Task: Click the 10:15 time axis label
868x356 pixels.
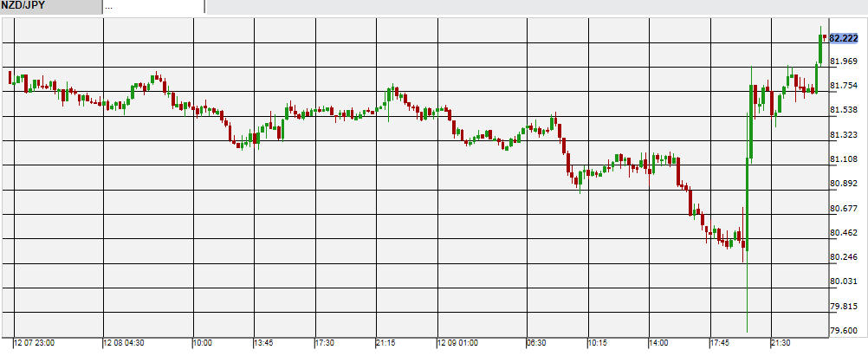Action: tap(599, 343)
